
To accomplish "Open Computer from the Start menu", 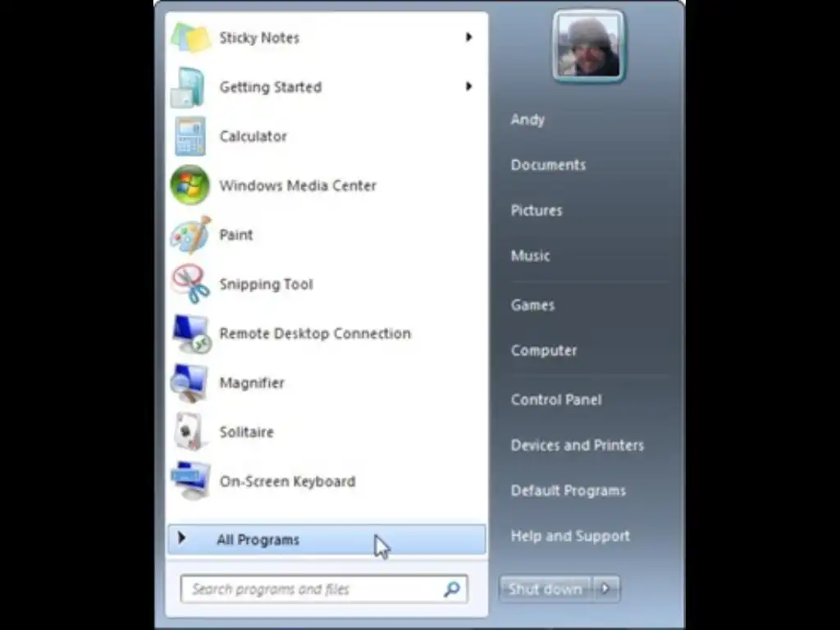I will point(544,350).
